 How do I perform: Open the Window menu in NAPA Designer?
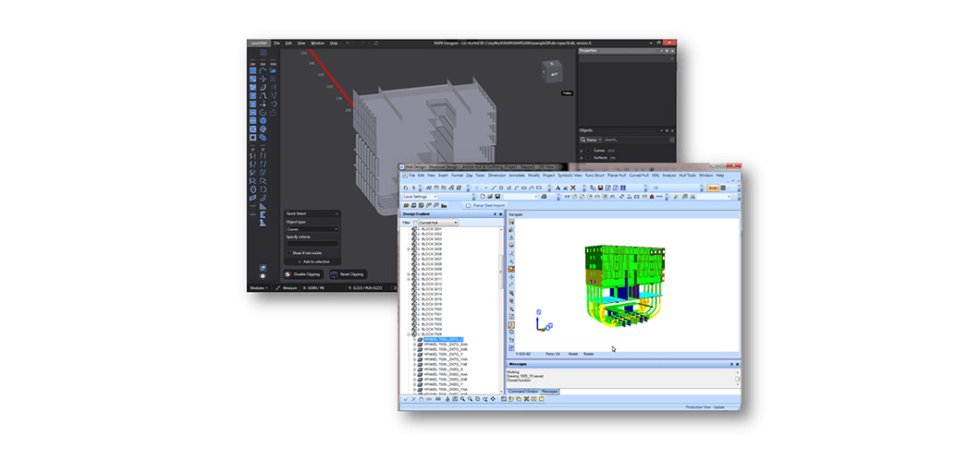tap(317, 42)
